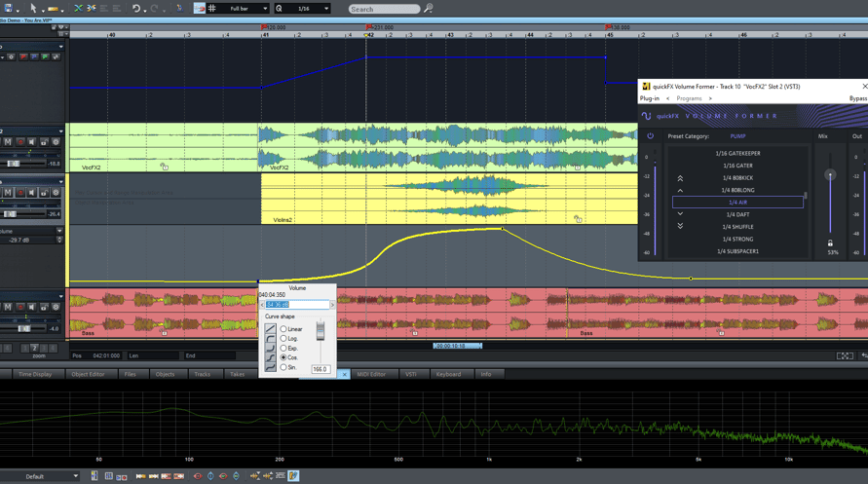Mute the Bass track
The height and width of the screenshot is (484, 868).
coord(8,307)
